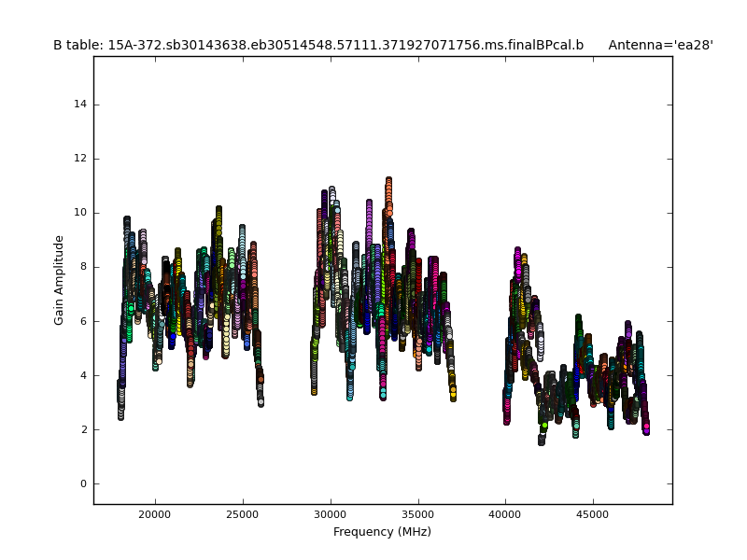Click the 4 tick label on y-axis
Image resolution: width=747 pixels, height=560 pixels.
84,375
